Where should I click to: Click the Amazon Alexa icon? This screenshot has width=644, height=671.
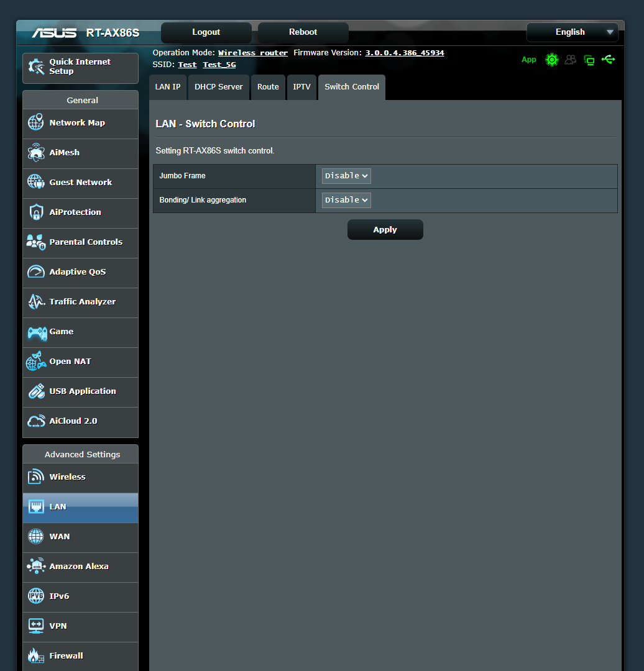[36, 566]
